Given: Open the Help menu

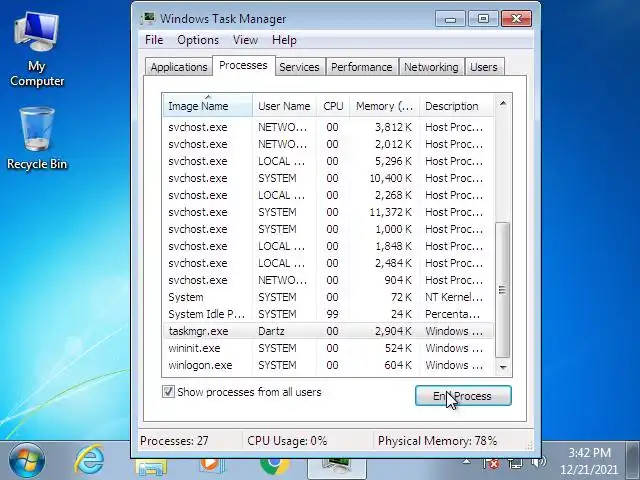Looking at the screenshot, I should (x=284, y=40).
